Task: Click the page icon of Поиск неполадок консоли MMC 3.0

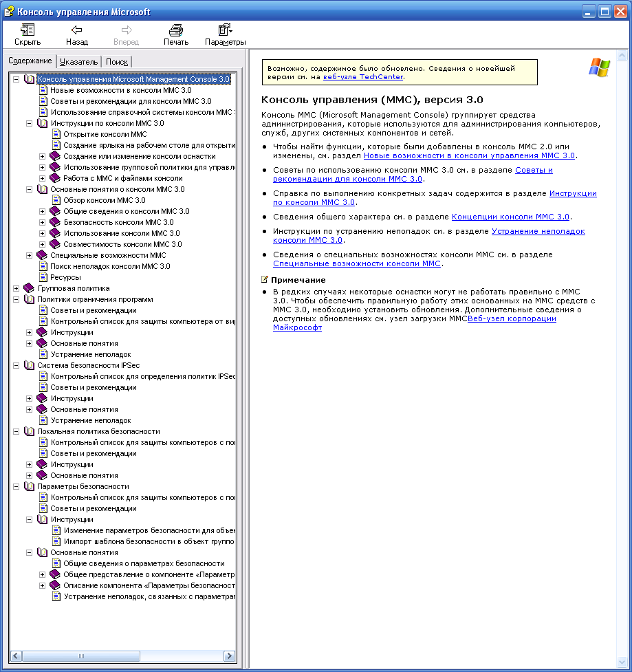Action: coord(43,266)
